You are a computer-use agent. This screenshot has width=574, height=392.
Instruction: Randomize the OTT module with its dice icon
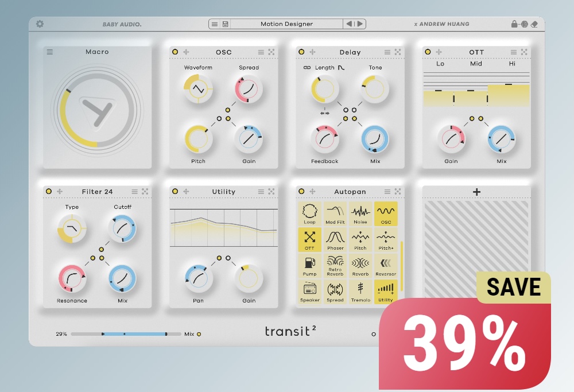[524, 52]
